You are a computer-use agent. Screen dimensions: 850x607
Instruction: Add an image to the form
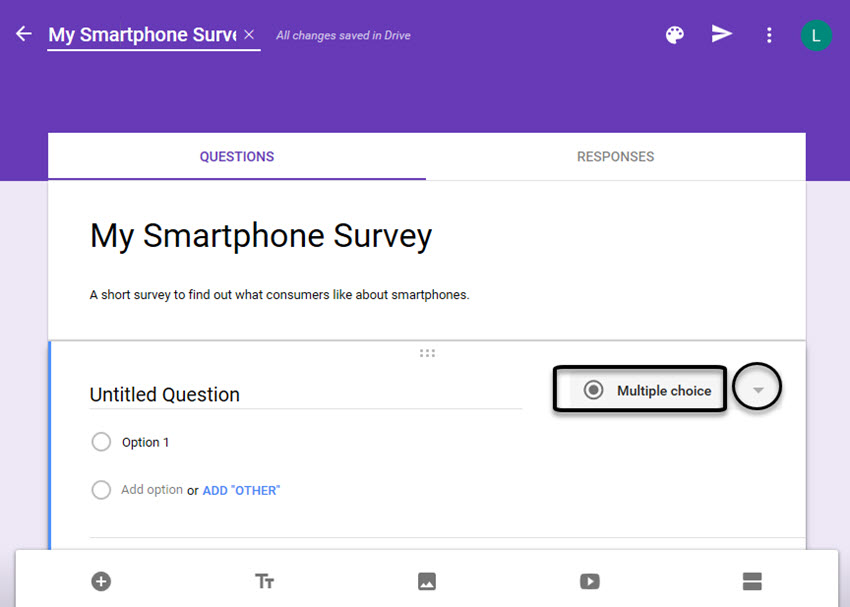[x=427, y=581]
